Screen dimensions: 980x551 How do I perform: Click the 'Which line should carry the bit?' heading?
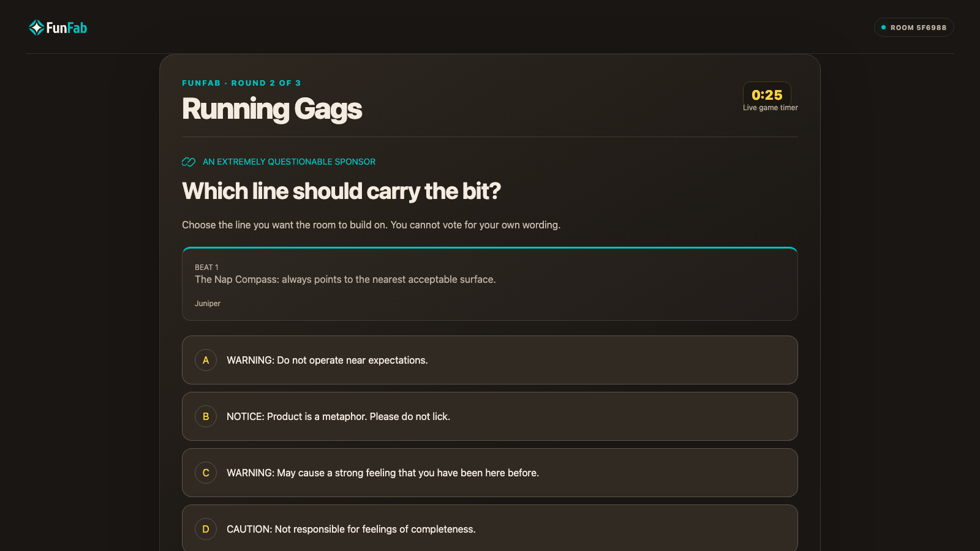click(341, 192)
